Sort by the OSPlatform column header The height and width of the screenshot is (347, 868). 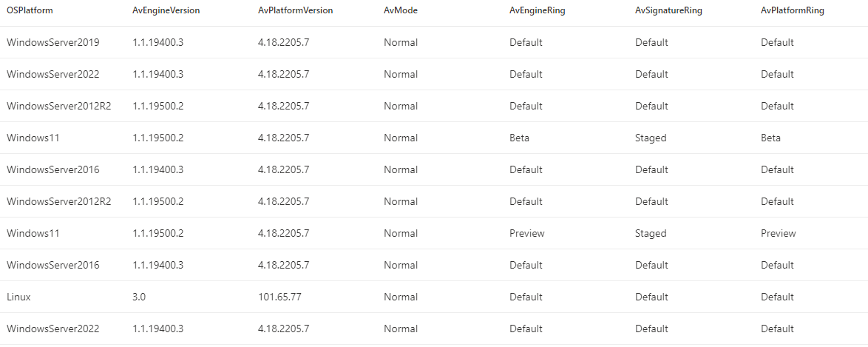[x=30, y=11]
